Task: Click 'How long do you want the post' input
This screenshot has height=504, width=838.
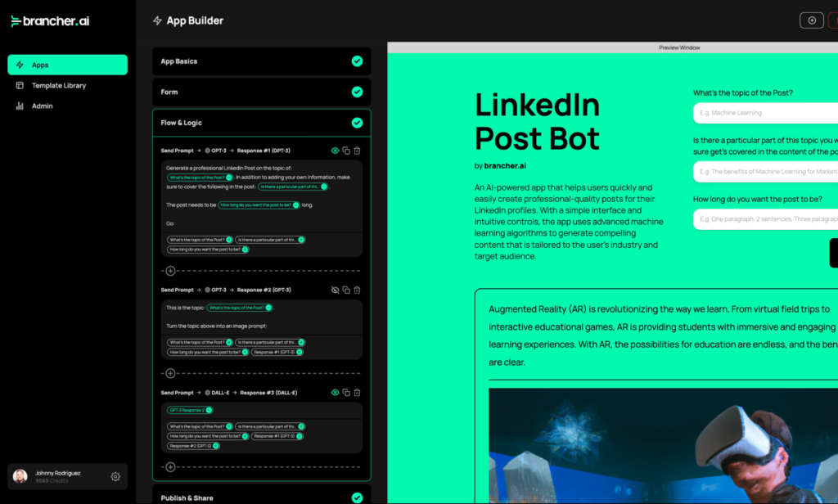Action: 765,219
